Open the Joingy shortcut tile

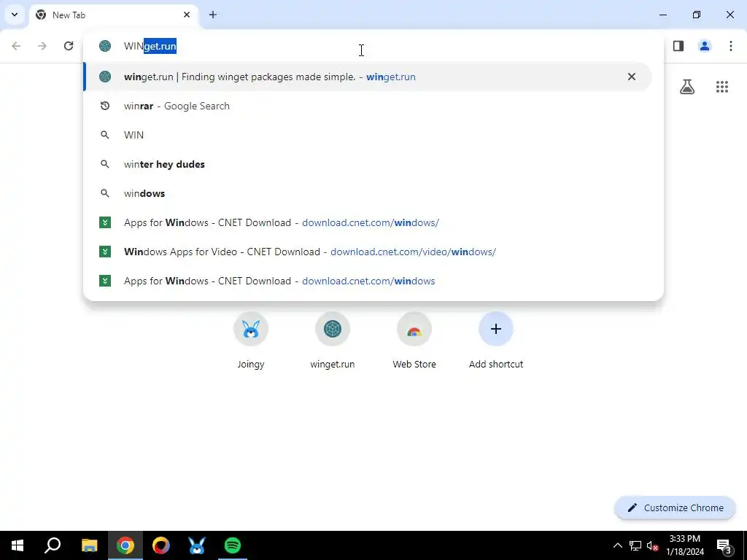click(251, 341)
